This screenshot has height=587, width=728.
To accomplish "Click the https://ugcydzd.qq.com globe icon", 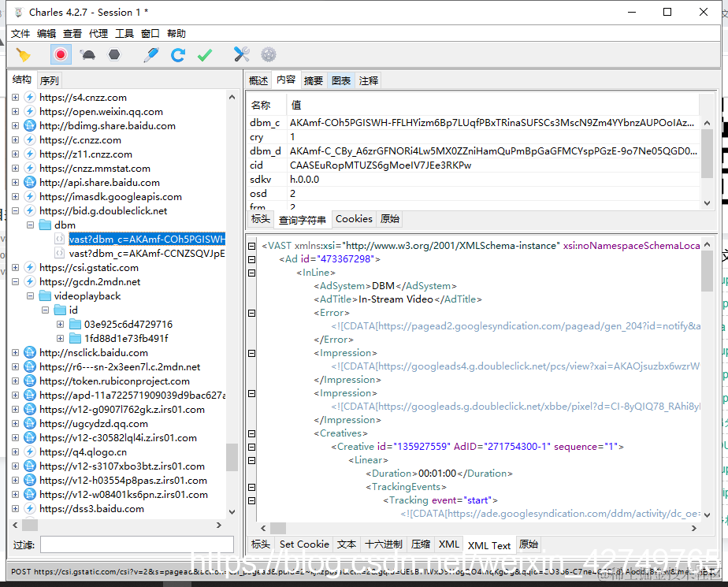I will (x=30, y=423).
